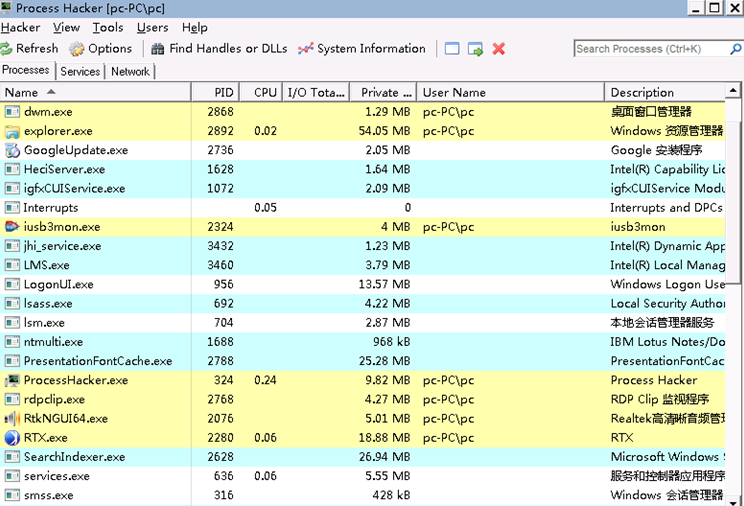Screen dimensions: 744x506
Task: Select the GoogleUpdate.exe process name
Action: [x=76, y=150]
